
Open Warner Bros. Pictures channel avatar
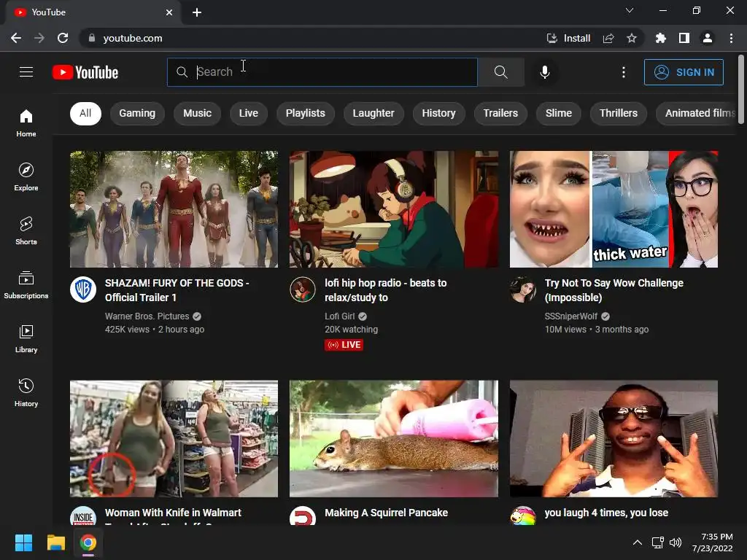(x=83, y=289)
